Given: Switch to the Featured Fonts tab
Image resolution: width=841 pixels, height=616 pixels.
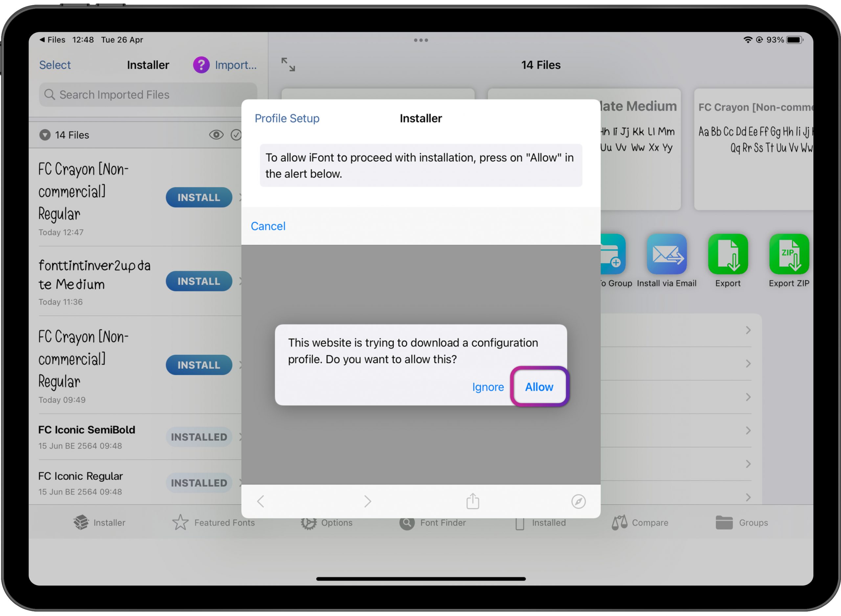Looking at the screenshot, I should coord(214,522).
